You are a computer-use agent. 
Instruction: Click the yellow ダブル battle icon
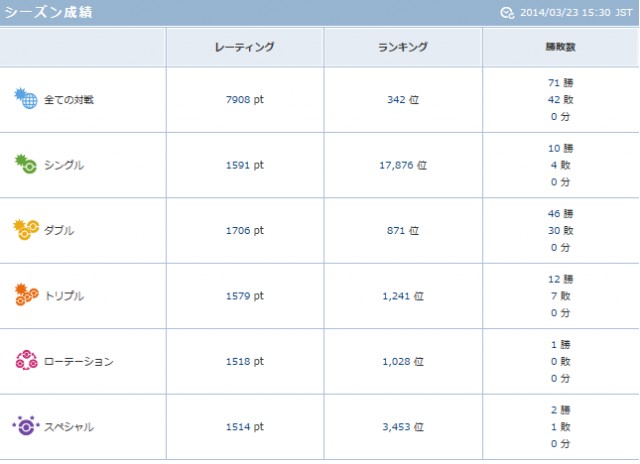[x=26, y=230]
